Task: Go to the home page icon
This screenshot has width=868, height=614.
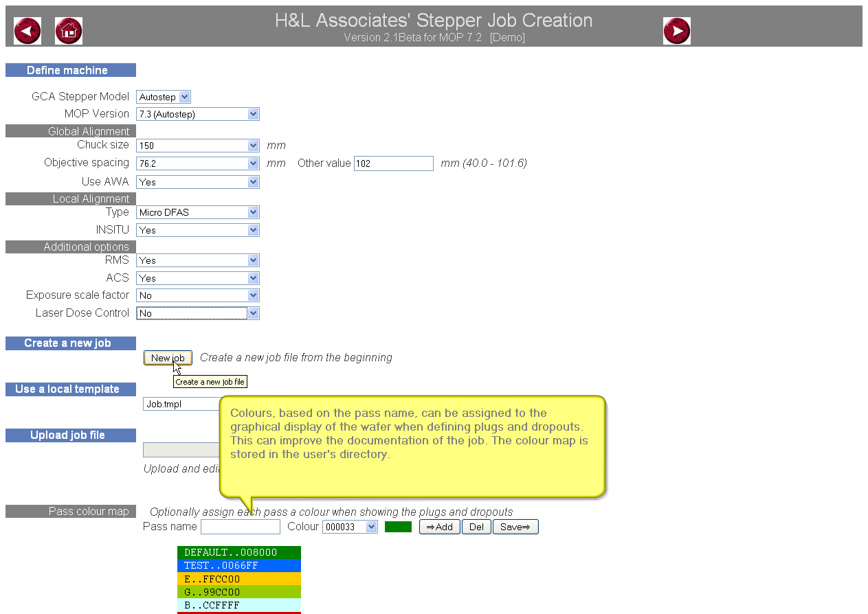Action: pyautogui.click(x=69, y=31)
